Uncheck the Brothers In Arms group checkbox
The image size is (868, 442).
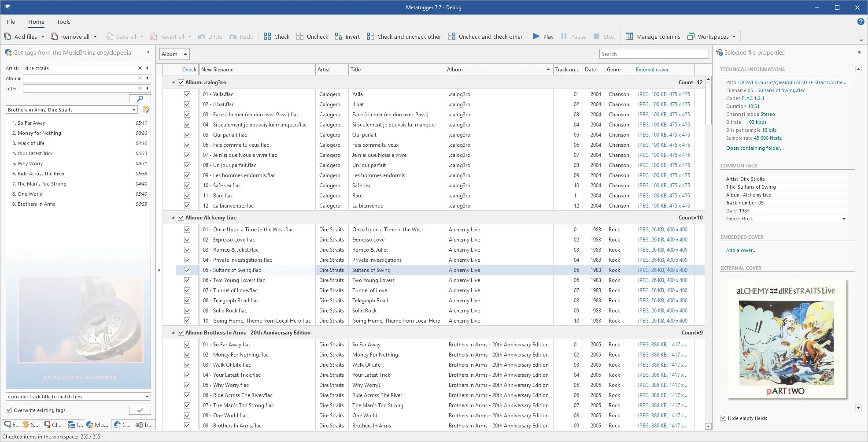pyautogui.click(x=181, y=333)
